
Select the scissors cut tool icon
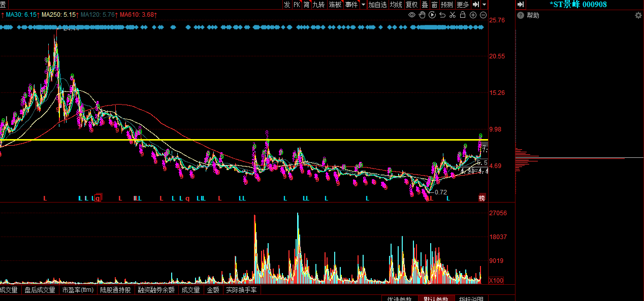453,15
